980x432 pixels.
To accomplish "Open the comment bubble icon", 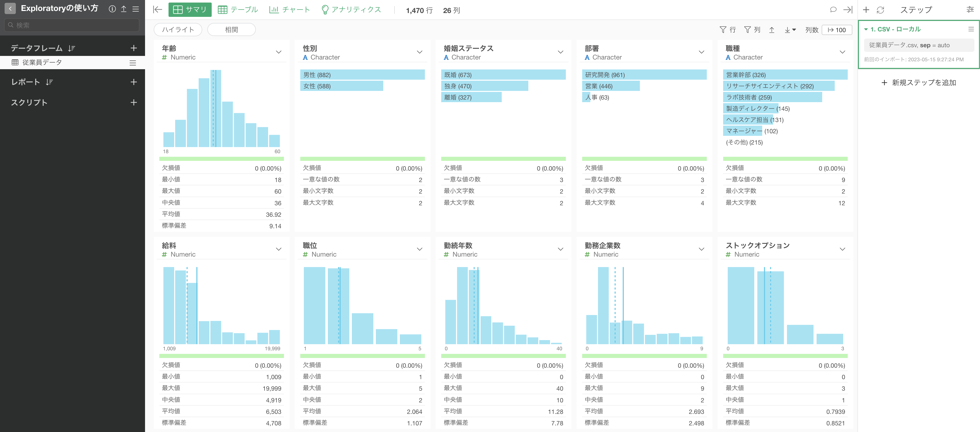I will pos(833,10).
